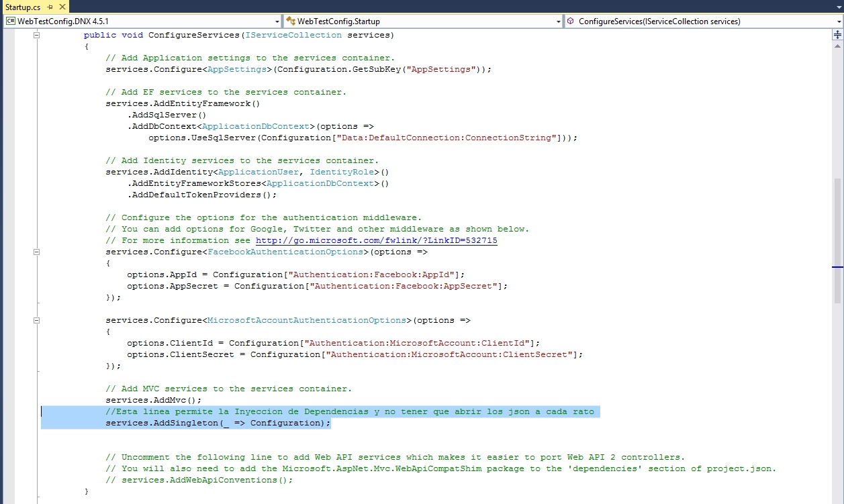844x504 pixels.
Task: Click the MicrosoftAccountAuthenticationOptions type name
Action: (x=307, y=320)
